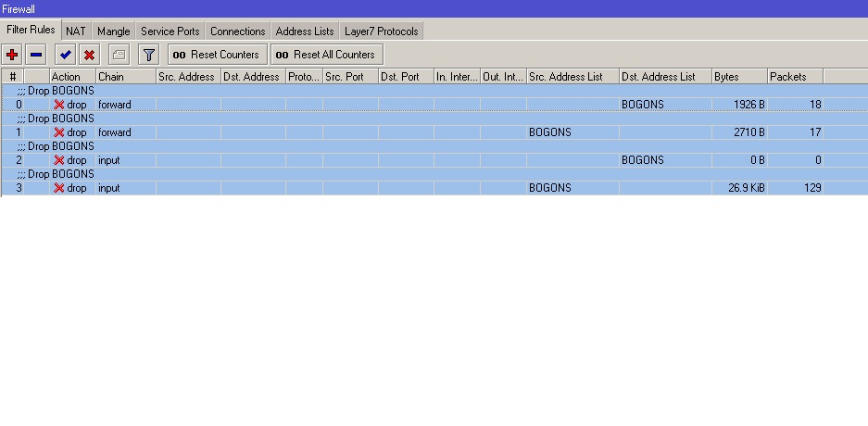Viewport: 868px width, 426px height.
Task: Remove selected rule with minus icon
Action: pyautogui.click(x=36, y=55)
